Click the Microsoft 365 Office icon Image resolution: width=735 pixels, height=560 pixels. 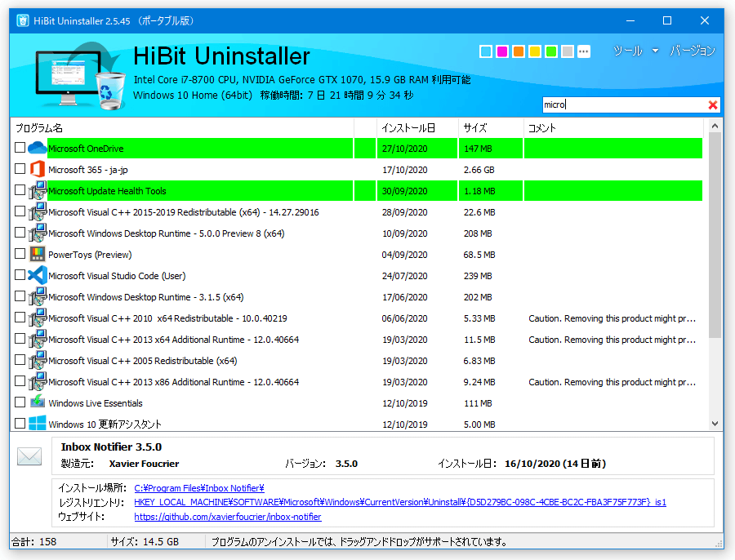coord(37,169)
